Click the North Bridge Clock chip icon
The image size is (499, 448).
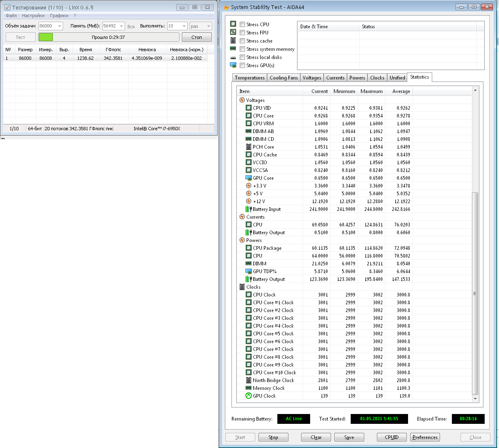coord(249,380)
